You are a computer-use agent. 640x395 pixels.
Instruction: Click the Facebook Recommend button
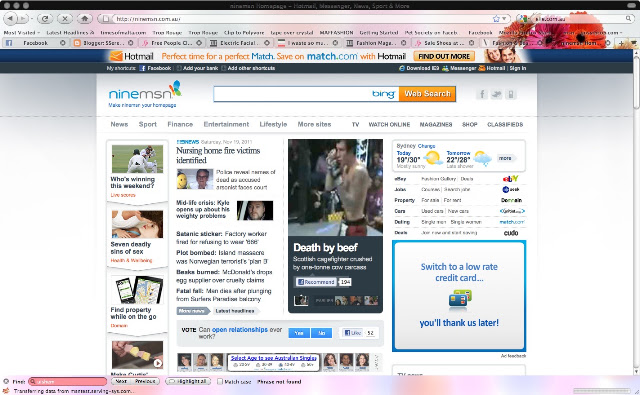316,282
